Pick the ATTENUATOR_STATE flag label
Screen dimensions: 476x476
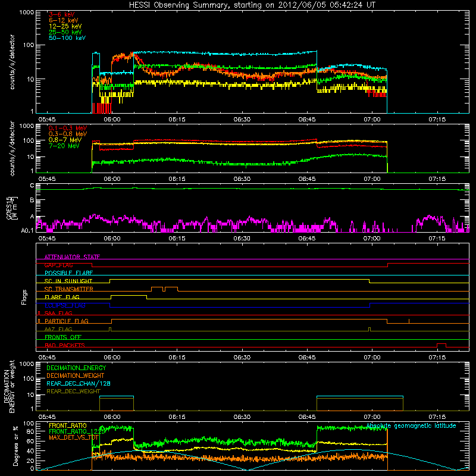point(72,257)
